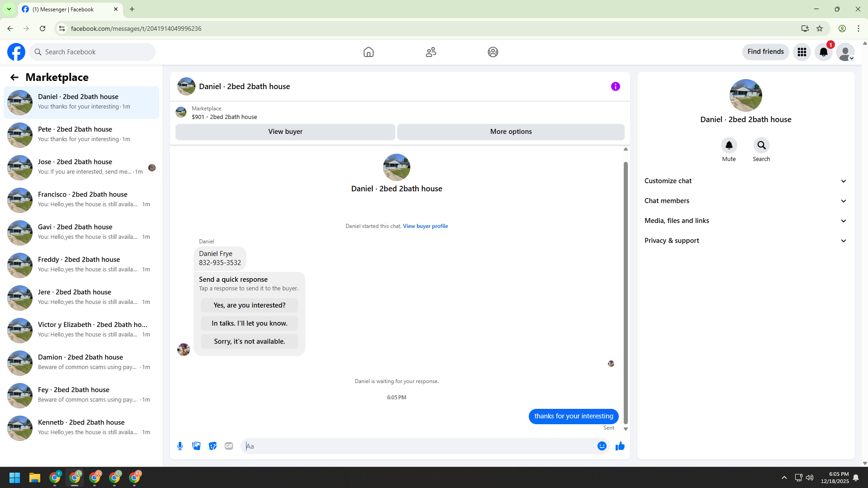Click Find friends button
Image resolution: width=868 pixels, height=488 pixels.
[x=765, y=52]
